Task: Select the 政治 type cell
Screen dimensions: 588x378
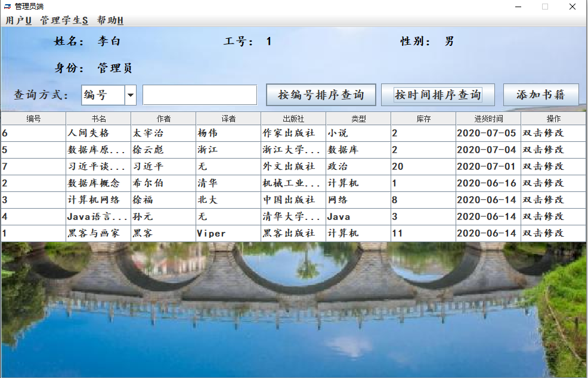Action: [358, 166]
